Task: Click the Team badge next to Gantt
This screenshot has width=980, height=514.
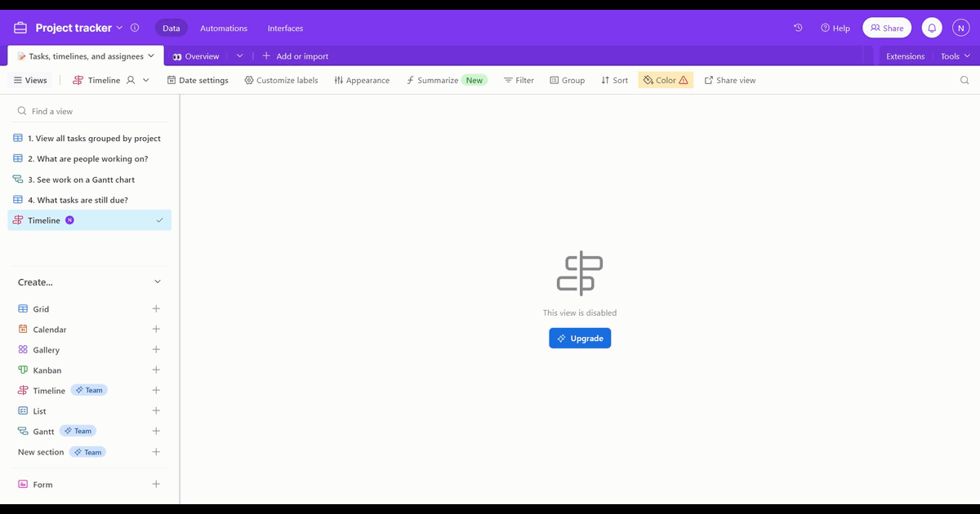Action: (78, 431)
